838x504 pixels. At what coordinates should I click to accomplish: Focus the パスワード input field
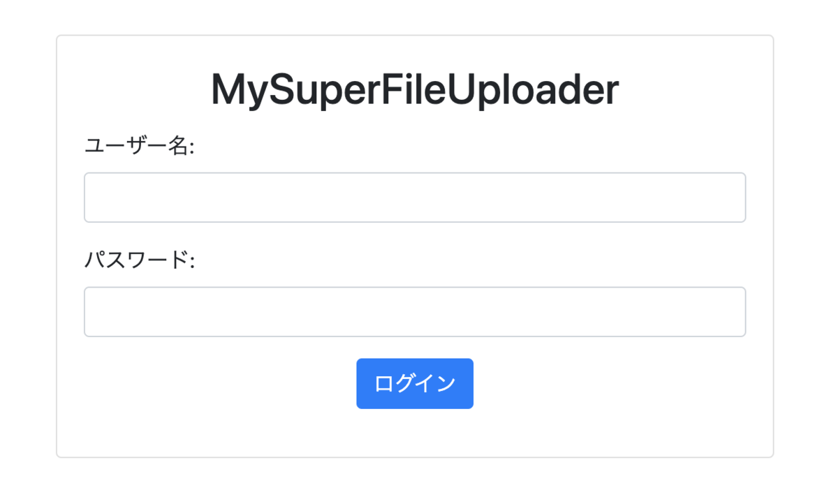click(415, 311)
